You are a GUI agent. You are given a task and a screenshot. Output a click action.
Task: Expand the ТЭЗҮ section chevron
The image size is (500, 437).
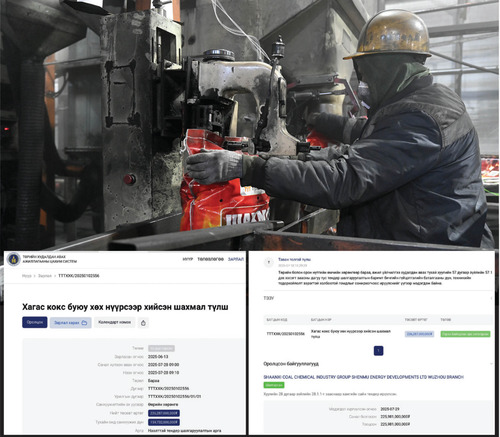[x=491, y=298]
